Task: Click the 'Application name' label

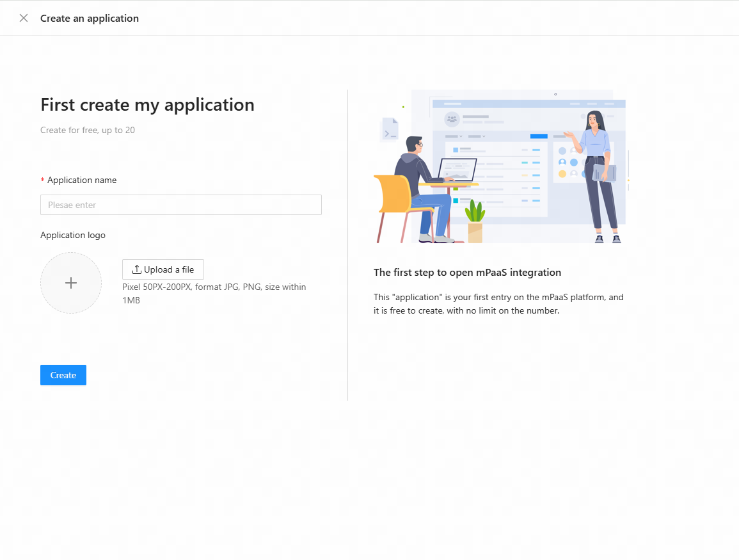Action: (x=82, y=180)
